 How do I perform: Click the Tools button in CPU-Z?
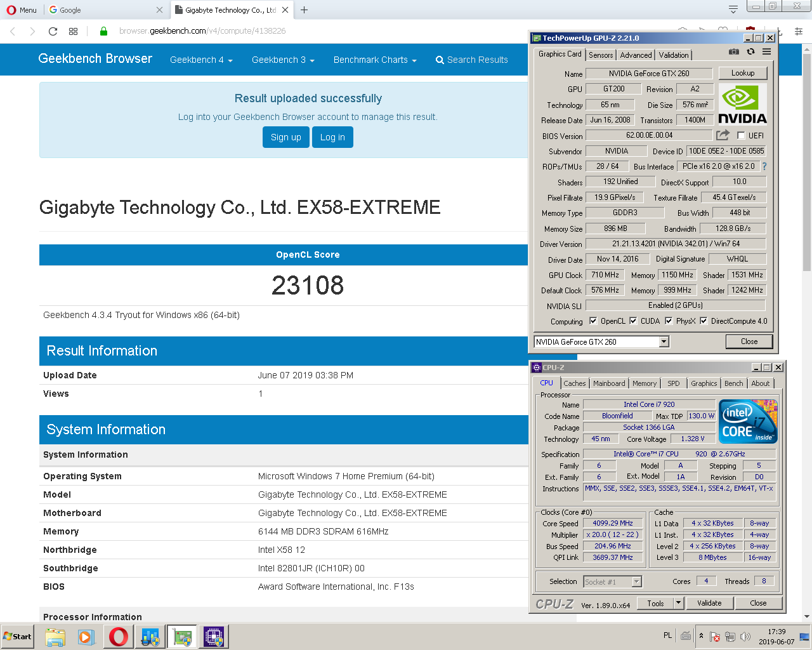click(x=656, y=603)
